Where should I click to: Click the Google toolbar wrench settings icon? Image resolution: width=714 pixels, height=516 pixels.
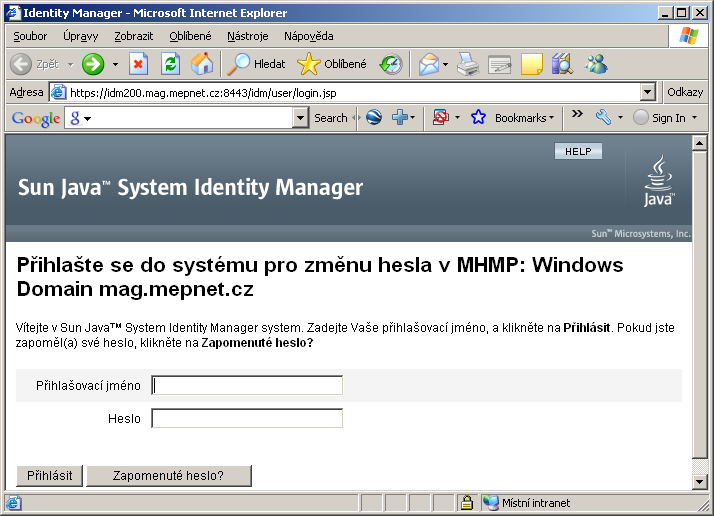click(603, 118)
